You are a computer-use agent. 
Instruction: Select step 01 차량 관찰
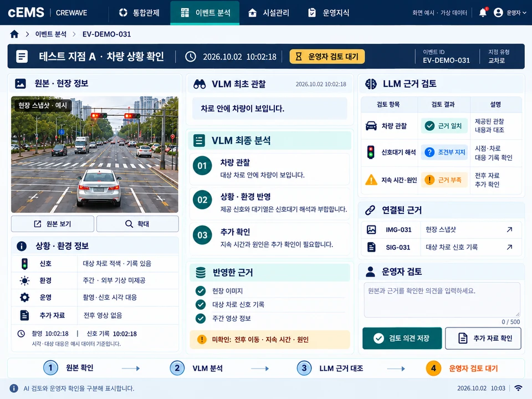[269, 169]
